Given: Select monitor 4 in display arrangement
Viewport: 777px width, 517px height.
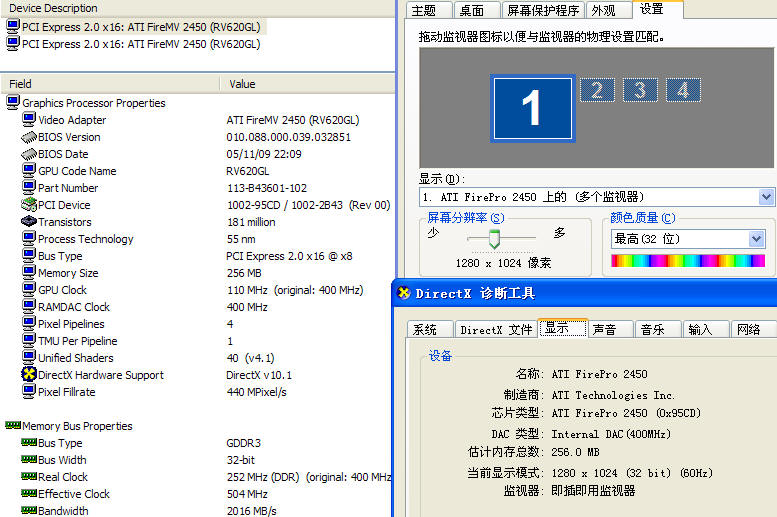Looking at the screenshot, I should coord(683,90).
